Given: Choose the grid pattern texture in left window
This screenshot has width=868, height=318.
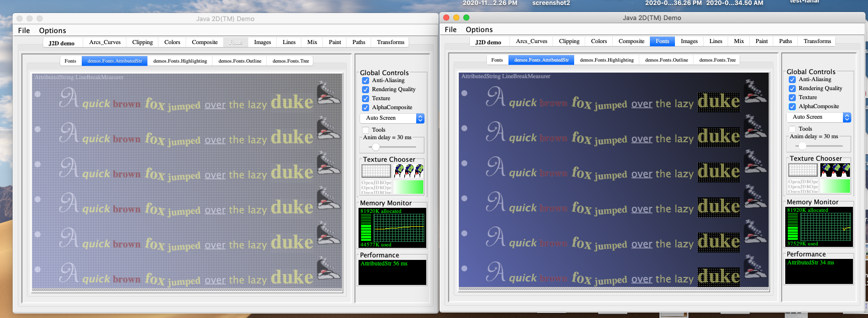Looking at the screenshot, I should point(376,171).
